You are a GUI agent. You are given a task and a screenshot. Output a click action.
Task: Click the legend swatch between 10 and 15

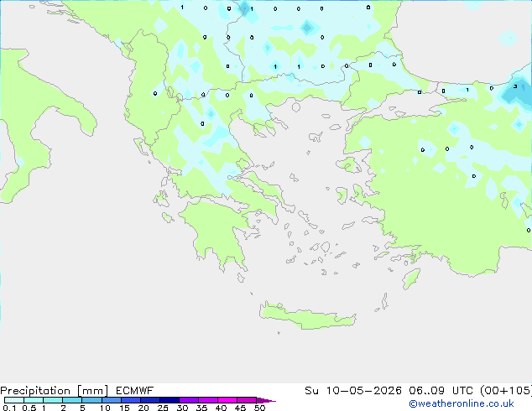pyautogui.click(x=111, y=400)
